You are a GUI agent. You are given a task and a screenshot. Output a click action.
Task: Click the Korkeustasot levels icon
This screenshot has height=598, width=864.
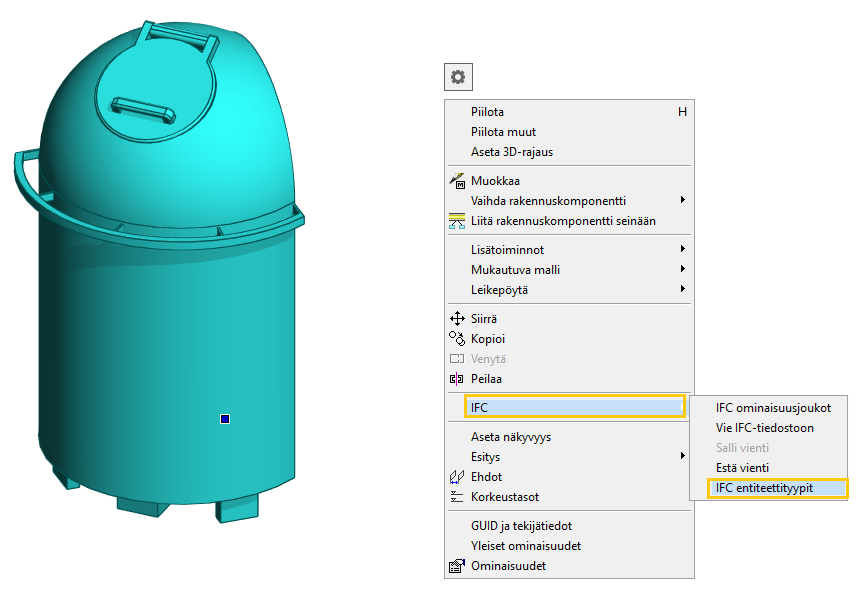[457, 497]
